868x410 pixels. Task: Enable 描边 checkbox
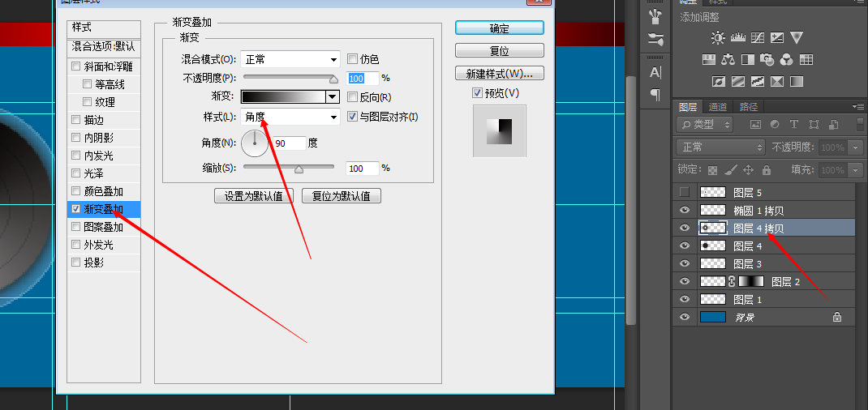[76, 120]
